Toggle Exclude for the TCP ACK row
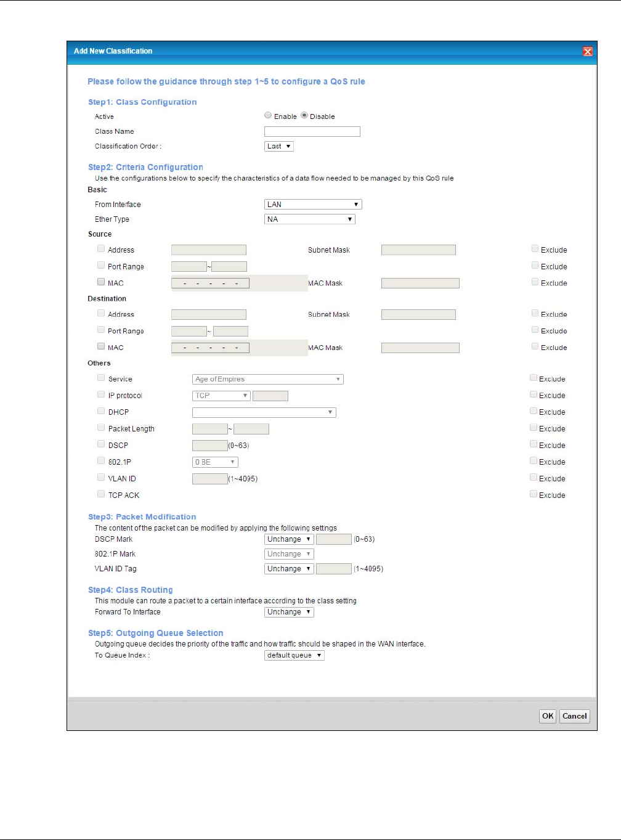621x840 pixels. [534, 494]
